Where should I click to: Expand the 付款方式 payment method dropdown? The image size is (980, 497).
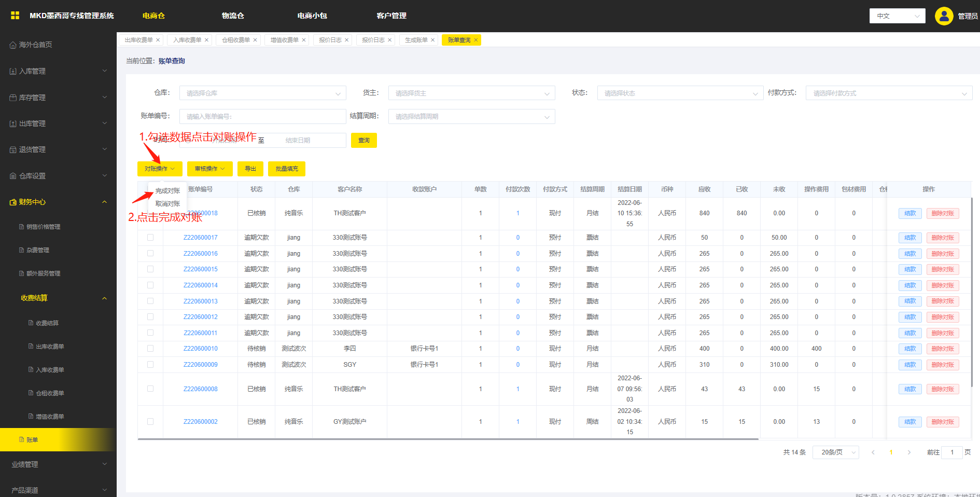tap(888, 93)
